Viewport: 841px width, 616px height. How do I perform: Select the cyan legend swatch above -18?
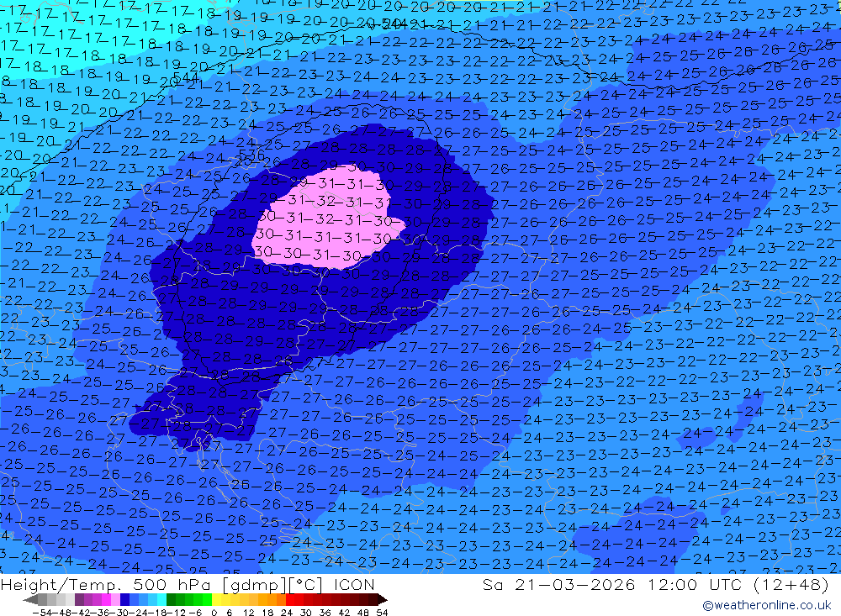(161, 600)
